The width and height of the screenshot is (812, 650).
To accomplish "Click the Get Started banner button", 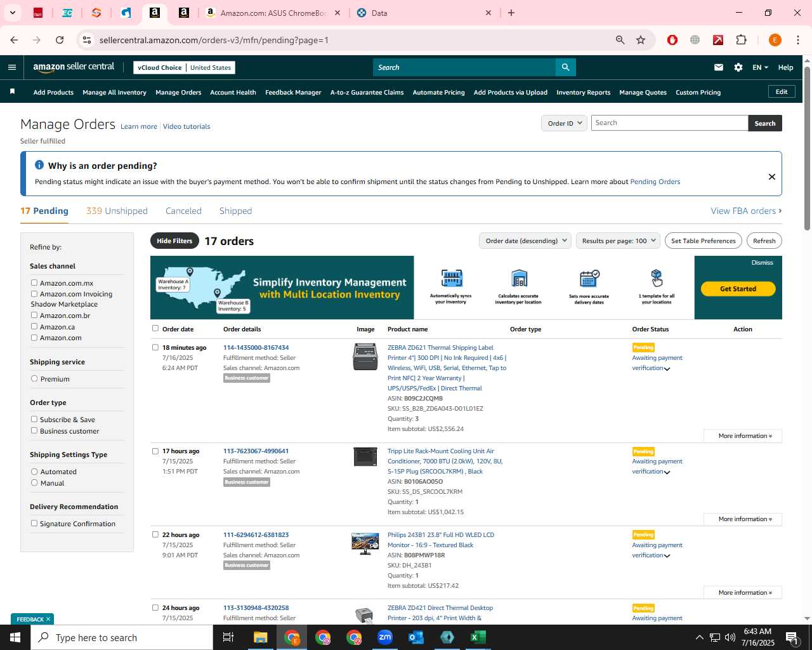I will coord(738,289).
